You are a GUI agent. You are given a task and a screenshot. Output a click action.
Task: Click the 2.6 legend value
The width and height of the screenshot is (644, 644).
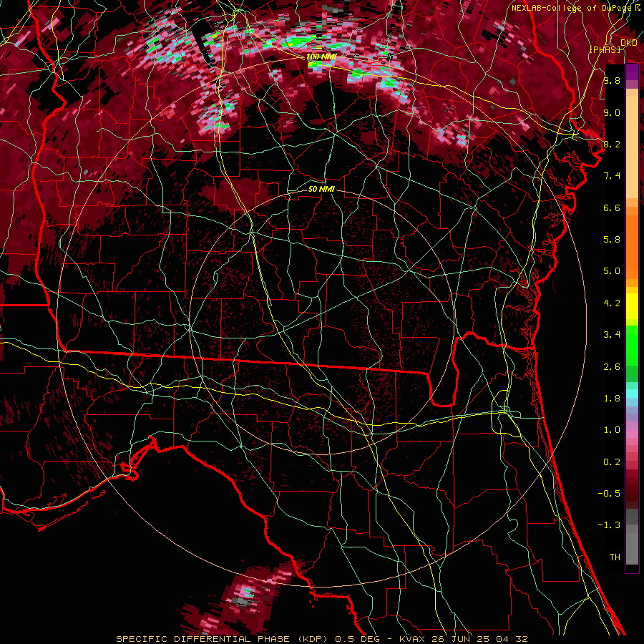[612, 367]
